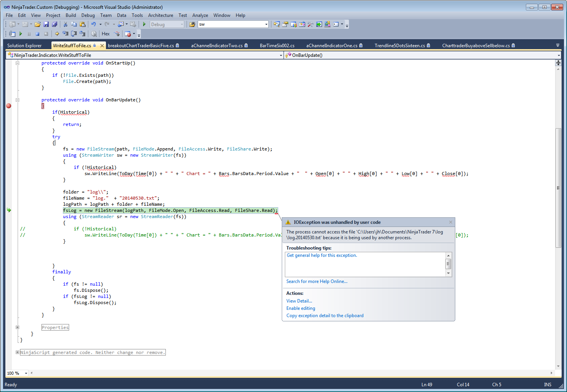Click the Save icon in the toolbar

(x=46, y=24)
